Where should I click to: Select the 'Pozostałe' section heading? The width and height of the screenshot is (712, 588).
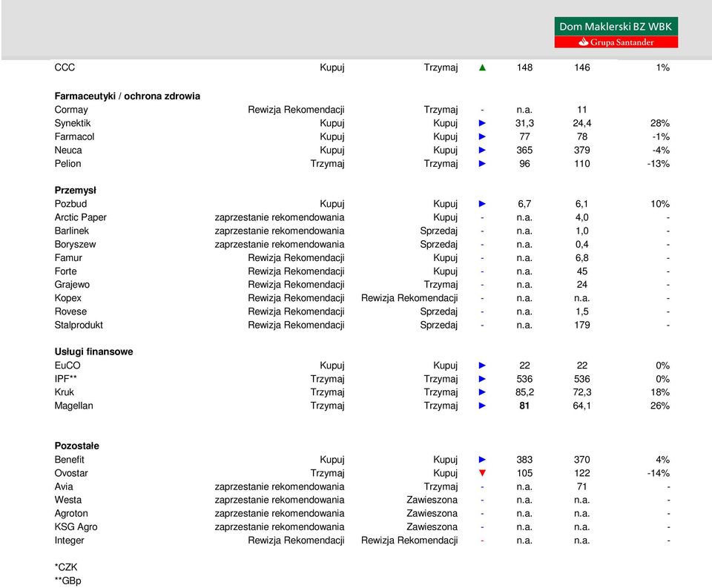tap(76, 446)
